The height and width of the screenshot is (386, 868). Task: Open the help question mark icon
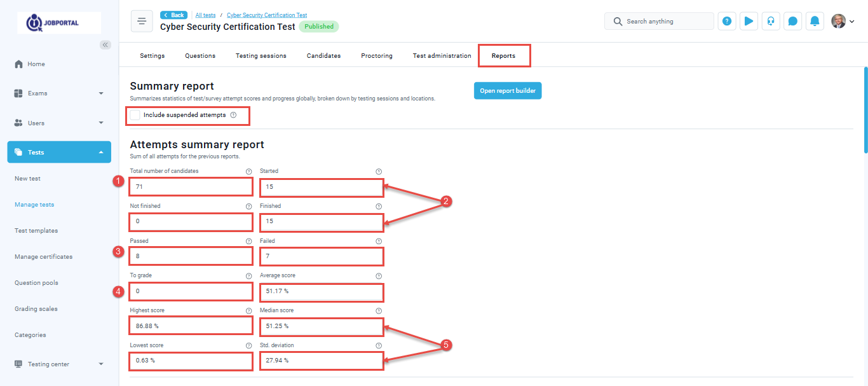coord(727,21)
